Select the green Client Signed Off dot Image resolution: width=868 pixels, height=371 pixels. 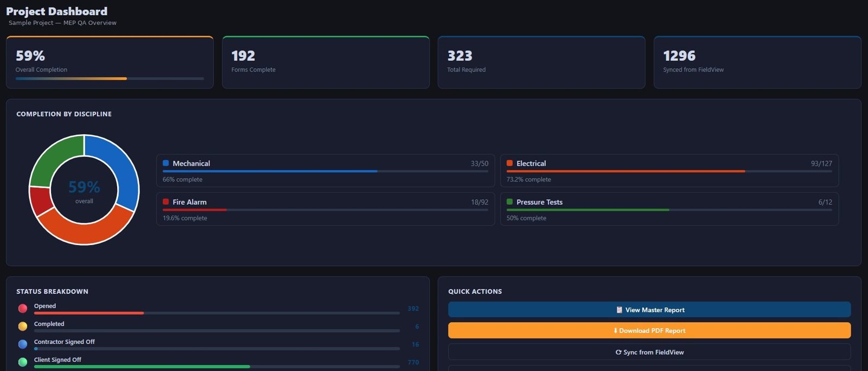pos(23,362)
